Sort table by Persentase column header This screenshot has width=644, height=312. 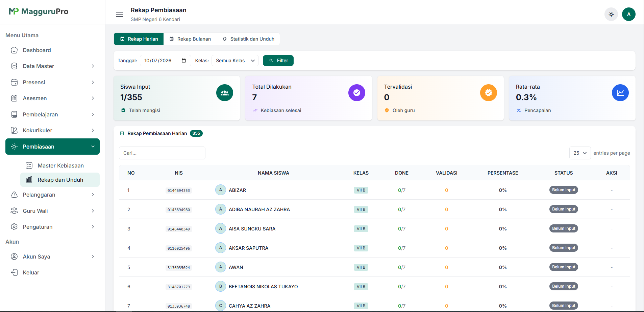(502, 173)
